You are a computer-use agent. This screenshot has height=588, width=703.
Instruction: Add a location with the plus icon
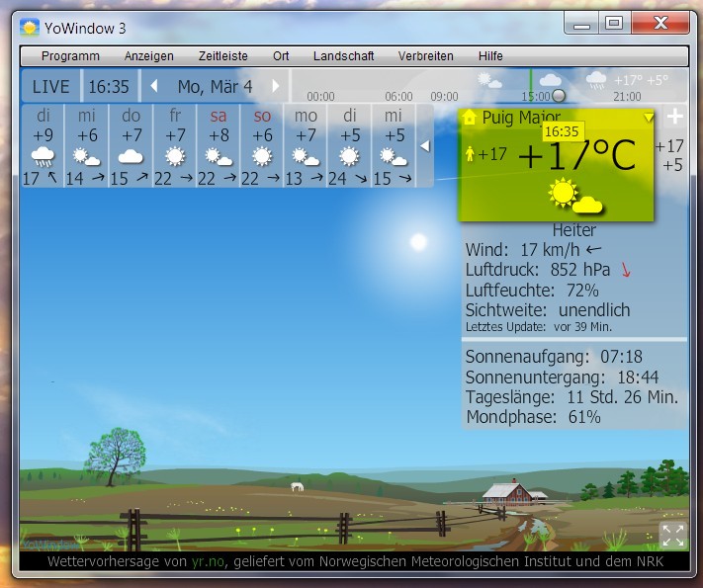(674, 117)
